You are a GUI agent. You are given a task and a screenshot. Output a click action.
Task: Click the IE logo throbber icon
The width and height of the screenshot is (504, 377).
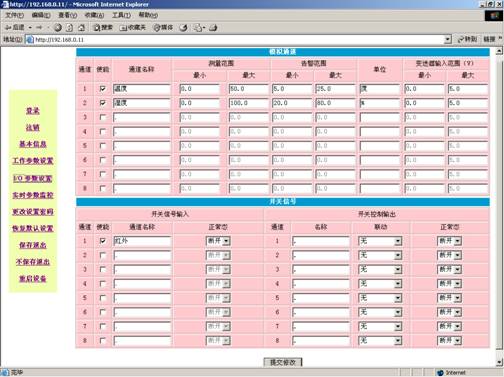494,16
